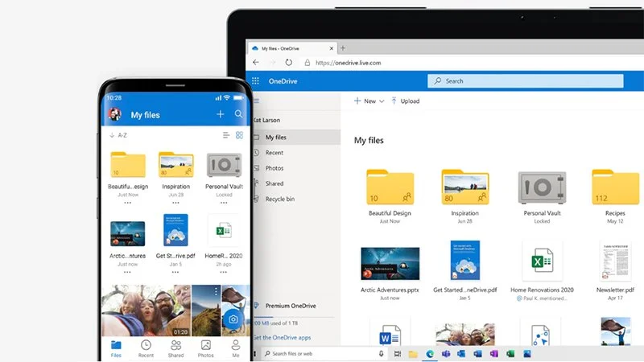Open Microsoft Teams from the taskbar
The width and height of the screenshot is (644, 362).
[446, 353]
